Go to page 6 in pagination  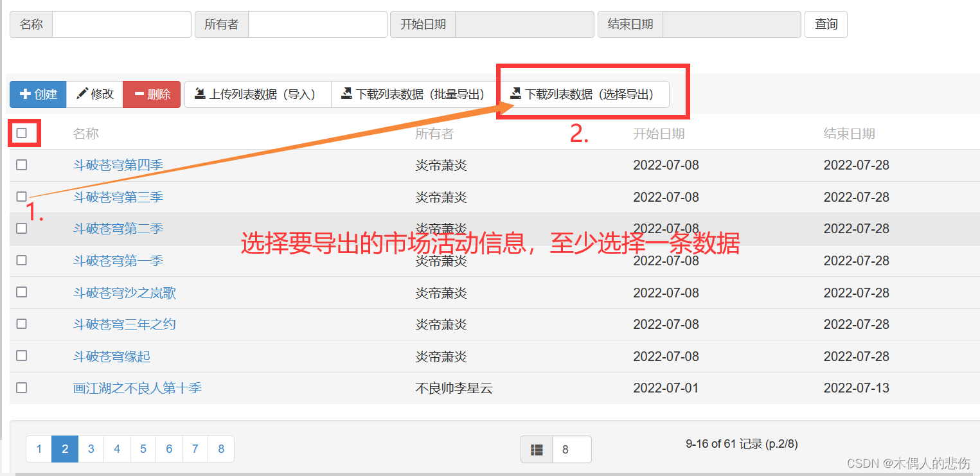pos(169,449)
